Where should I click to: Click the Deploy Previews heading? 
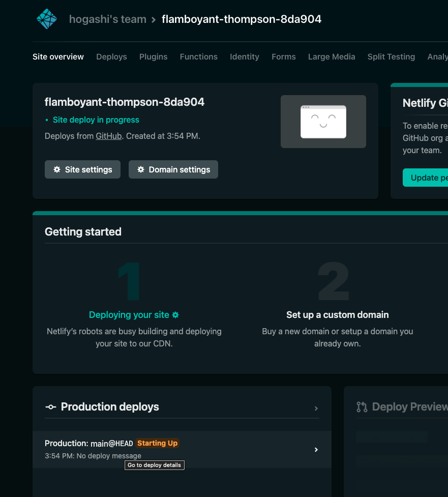pyautogui.click(x=410, y=406)
